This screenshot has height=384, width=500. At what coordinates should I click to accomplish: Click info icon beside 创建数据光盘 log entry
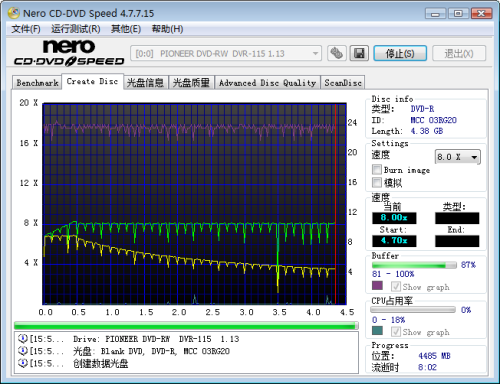(22, 363)
